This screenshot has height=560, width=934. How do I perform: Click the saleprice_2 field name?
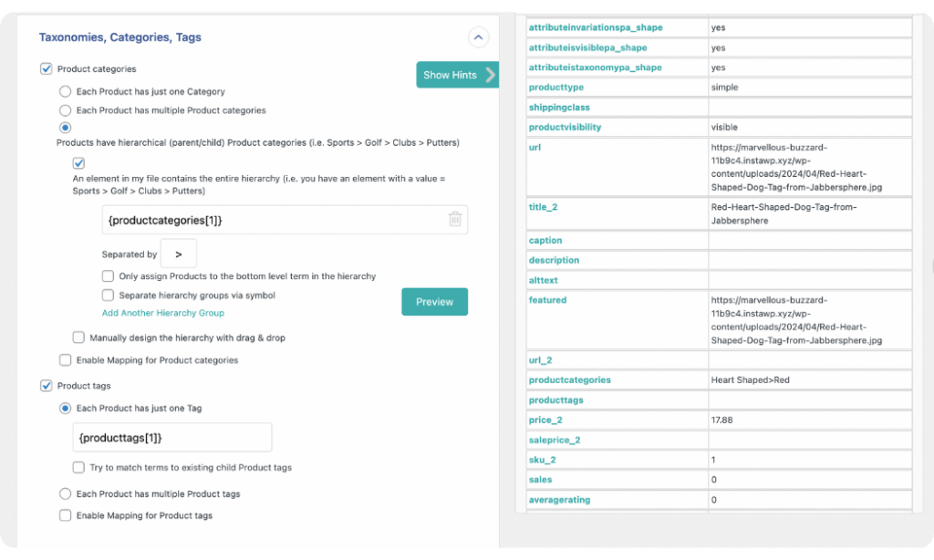click(555, 440)
